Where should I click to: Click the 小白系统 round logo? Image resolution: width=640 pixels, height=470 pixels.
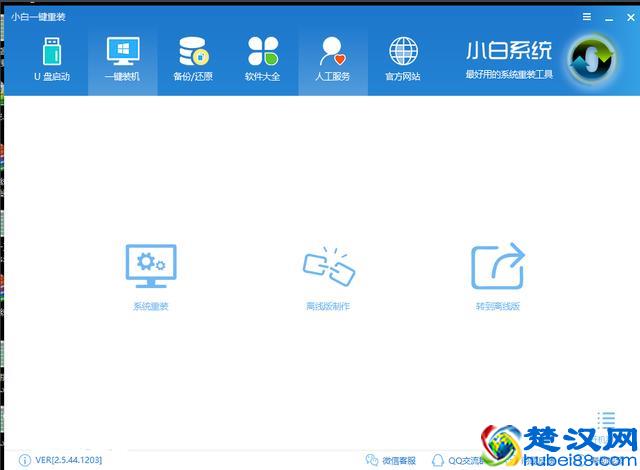tap(591, 59)
